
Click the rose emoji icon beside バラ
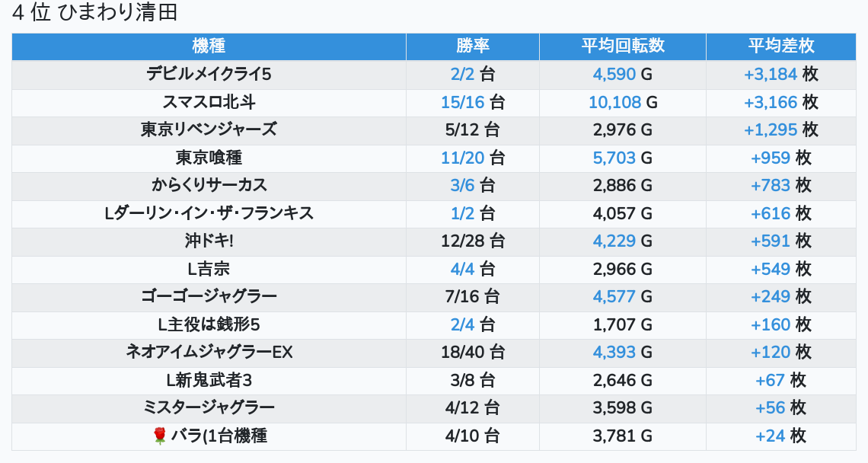[x=159, y=436]
